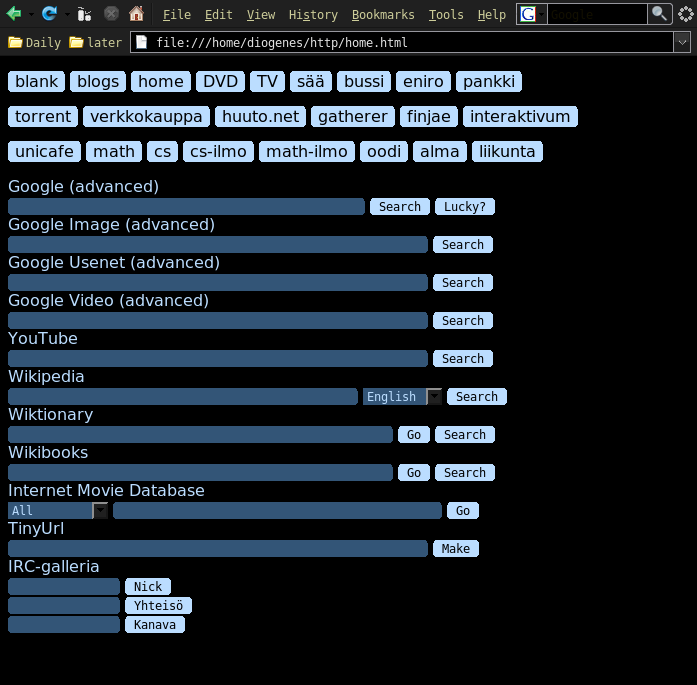Click the magnifying glass search icon

[659, 14]
